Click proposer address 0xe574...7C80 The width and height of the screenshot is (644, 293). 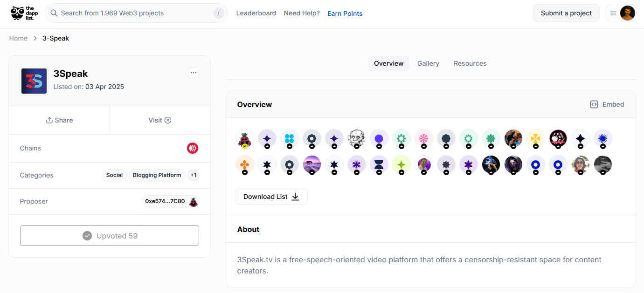[165, 201]
